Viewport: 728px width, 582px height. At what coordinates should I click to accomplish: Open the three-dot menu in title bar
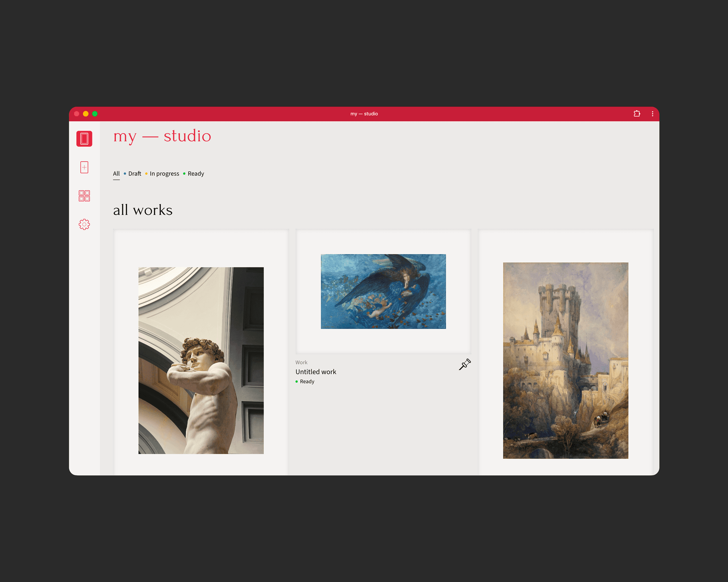(652, 114)
